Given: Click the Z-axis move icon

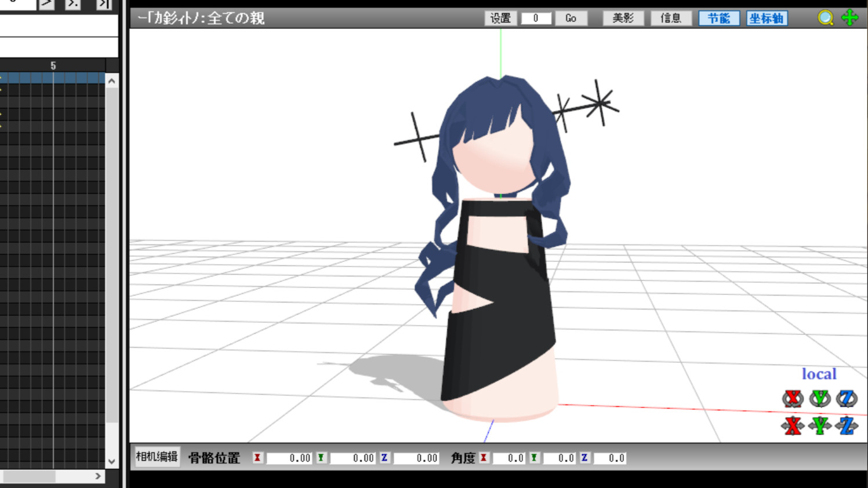Looking at the screenshot, I should [x=847, y=426].
